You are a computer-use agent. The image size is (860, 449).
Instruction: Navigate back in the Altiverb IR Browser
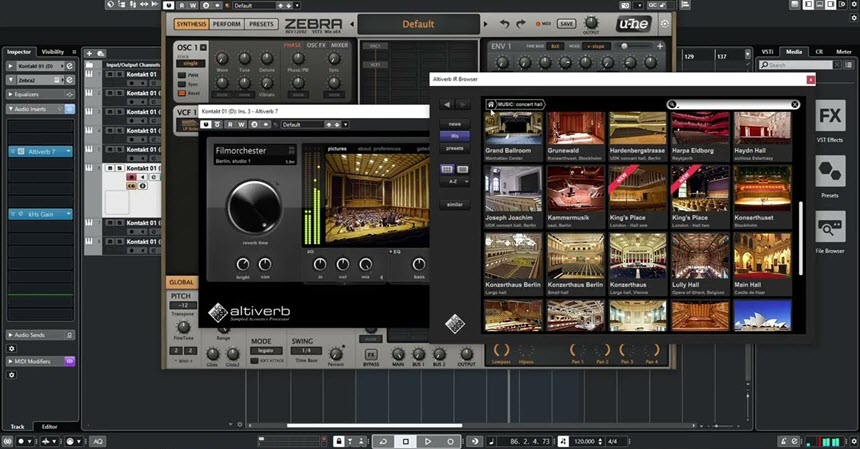(447, 104)
